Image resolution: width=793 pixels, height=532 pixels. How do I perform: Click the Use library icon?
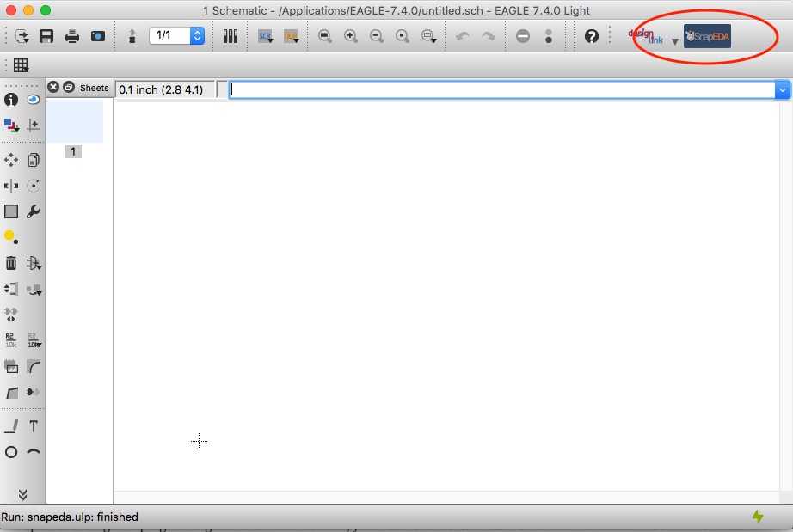click(x=231, y=36)
